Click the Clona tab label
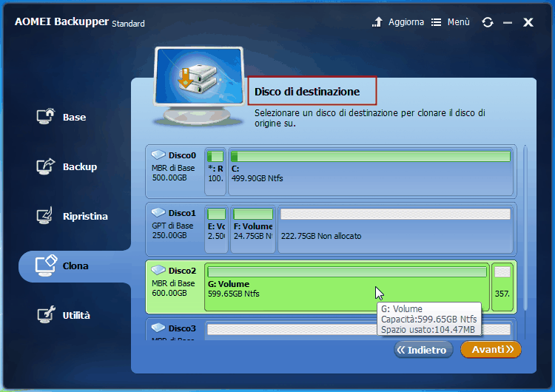The image size is (555, 392). [x=75, y=266]
